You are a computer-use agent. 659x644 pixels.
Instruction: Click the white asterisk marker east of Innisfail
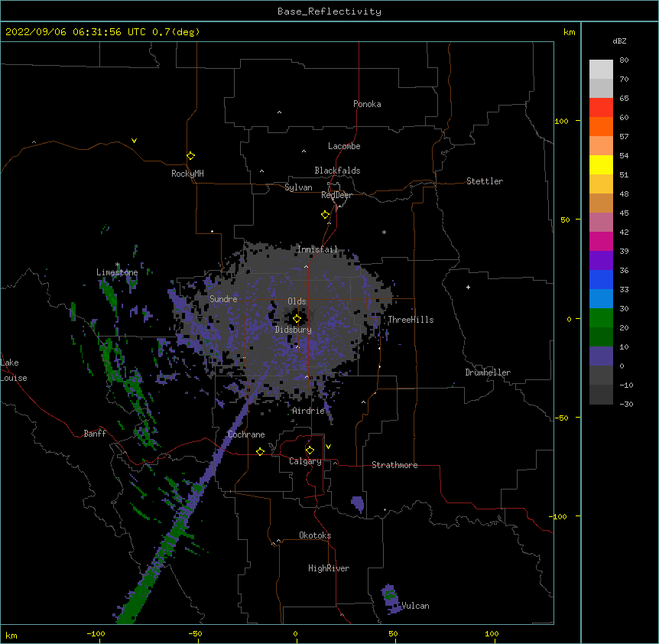pos(384,232)
